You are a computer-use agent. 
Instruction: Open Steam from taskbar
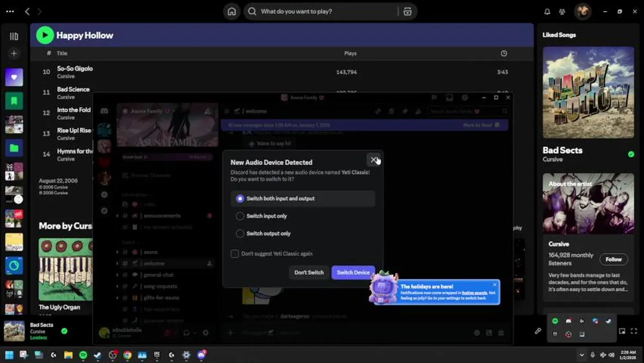(98, 355)
